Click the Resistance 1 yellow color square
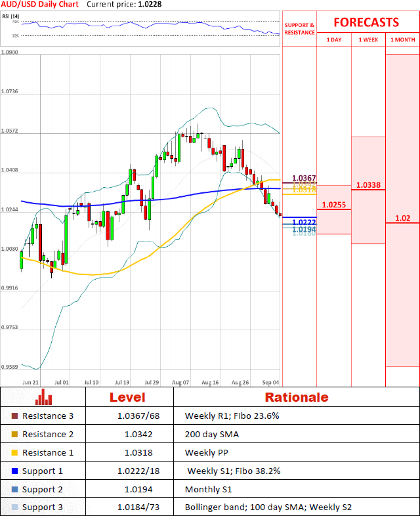The height and width of the screenshot is (516, 420). coord(15,452)
